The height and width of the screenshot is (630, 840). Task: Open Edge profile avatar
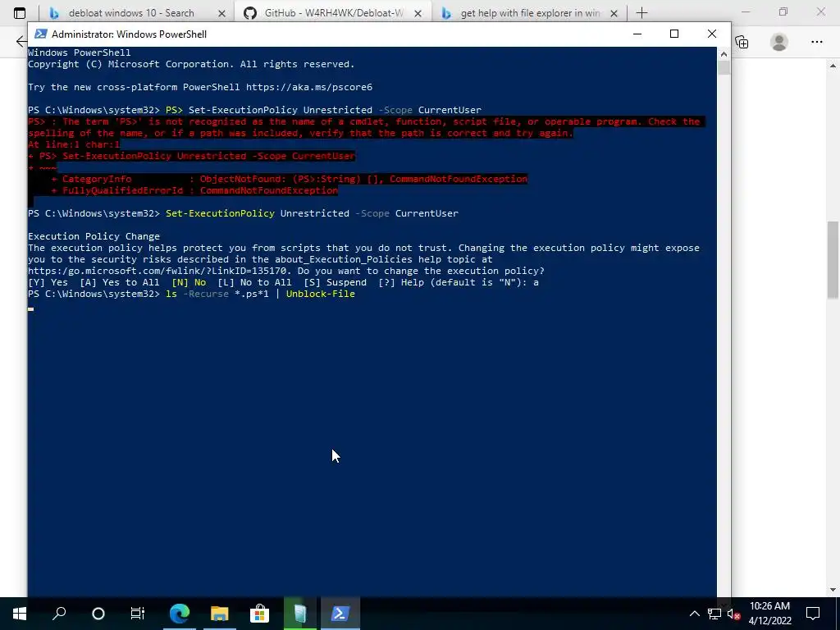click(779, 42)
